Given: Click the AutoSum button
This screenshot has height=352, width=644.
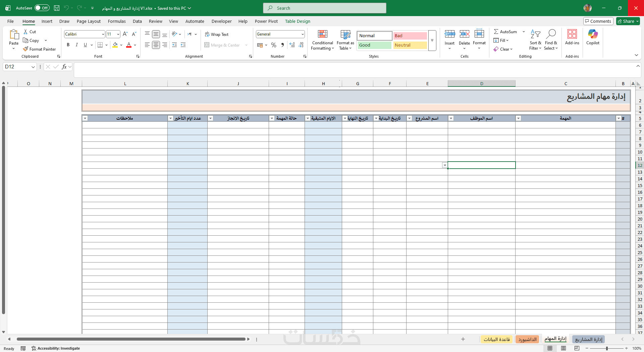Looking at the screenshot, I should coord(505,32).
